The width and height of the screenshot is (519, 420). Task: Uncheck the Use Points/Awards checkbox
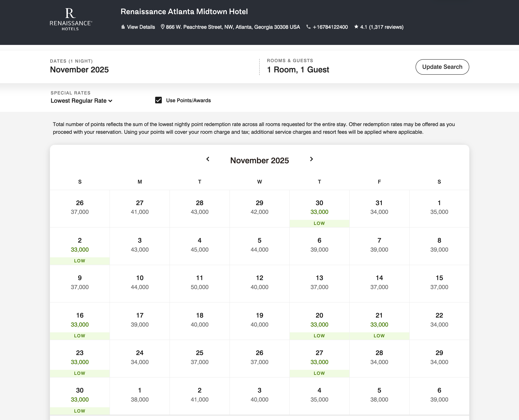159,100
